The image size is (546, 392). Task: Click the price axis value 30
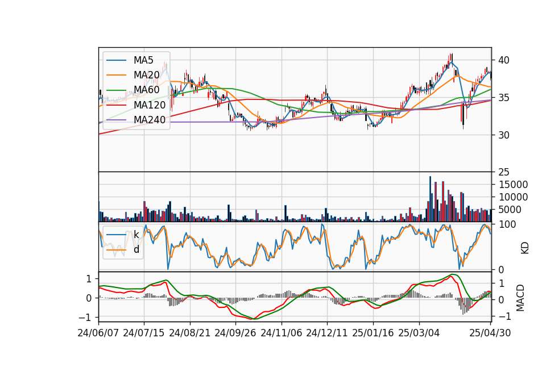(x=504, y=135)
